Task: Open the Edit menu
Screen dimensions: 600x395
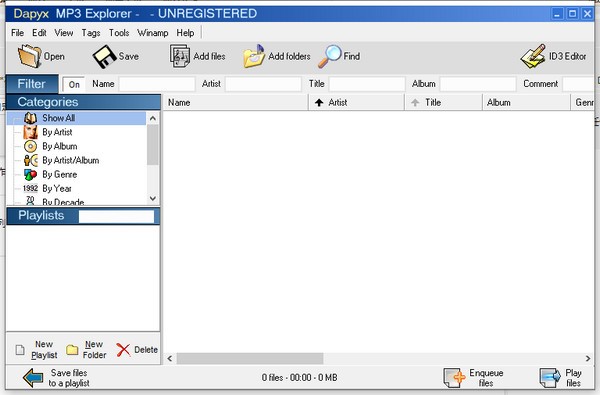Action: [39, 33]
